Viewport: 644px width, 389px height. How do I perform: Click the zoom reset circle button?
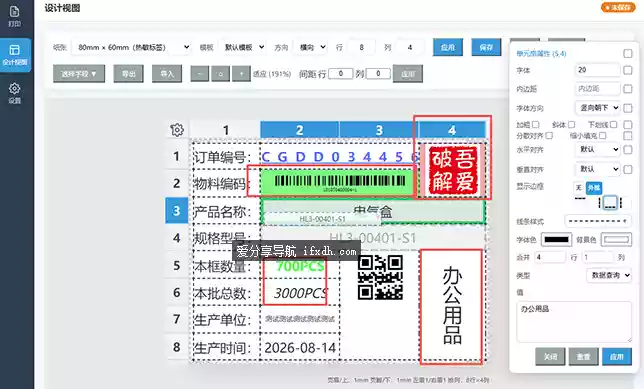point(221,74)
